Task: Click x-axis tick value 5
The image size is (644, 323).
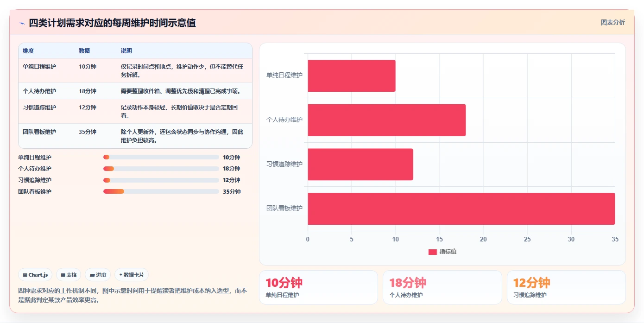Action: click(x=352, y=240)
